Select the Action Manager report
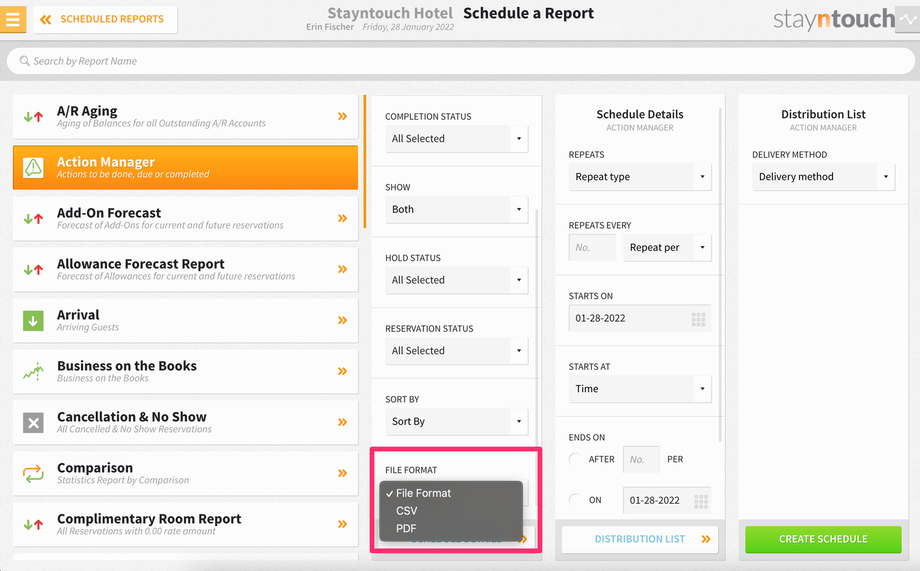This screenshot has height=571, width=920. coord(185,167)
